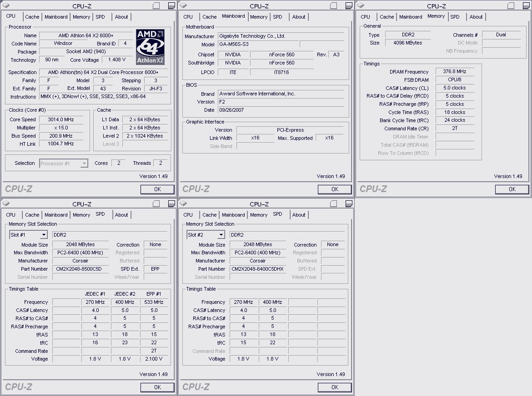Select Mainboard tab in the DRAM Timings window
532x396 pixels.
(411, 17)
